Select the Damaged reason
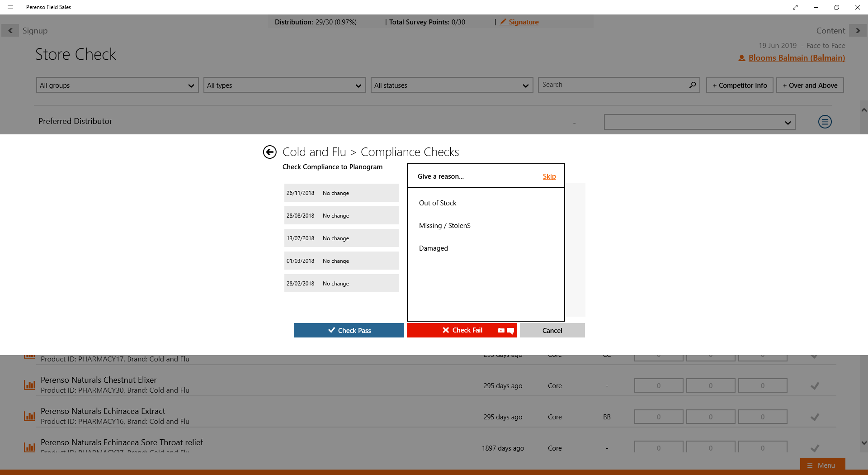 point(434,248)
